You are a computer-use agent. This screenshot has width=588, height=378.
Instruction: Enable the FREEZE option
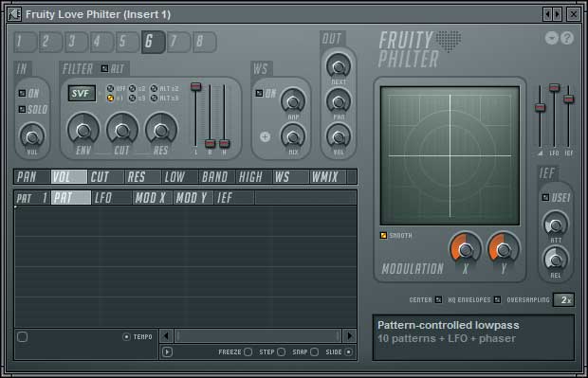tap(248, 351)
